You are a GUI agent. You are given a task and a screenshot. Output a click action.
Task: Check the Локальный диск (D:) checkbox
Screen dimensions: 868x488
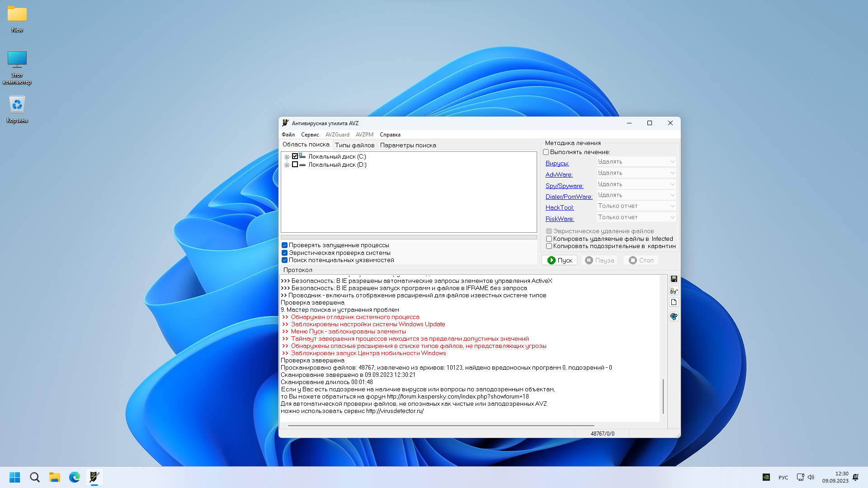[x=295, y=165]
